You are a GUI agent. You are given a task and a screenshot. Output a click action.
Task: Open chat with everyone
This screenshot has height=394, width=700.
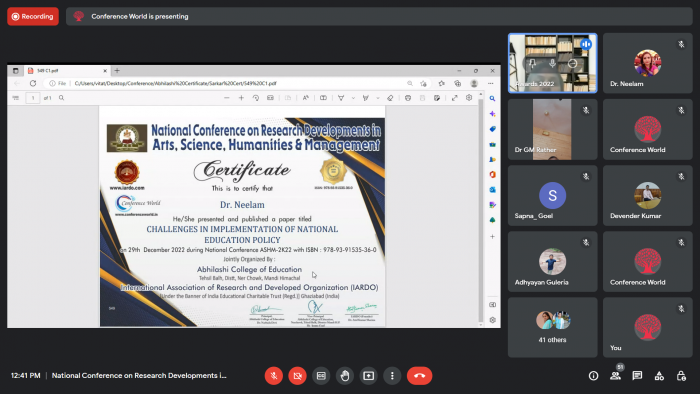coord(637,376)
